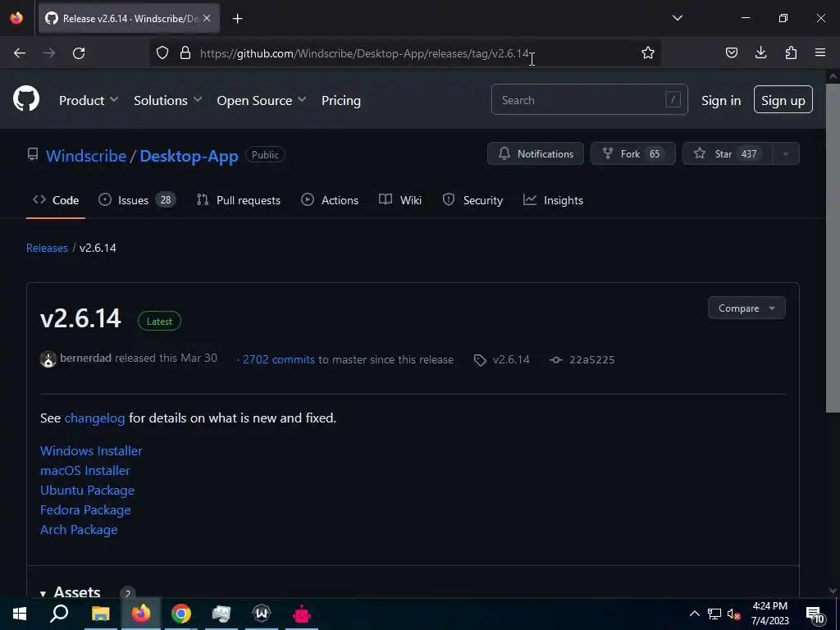The width and height of the screenshot is (840, 630).
Task: Open the Firefox hamburger menu
Action: coord(820,52)
